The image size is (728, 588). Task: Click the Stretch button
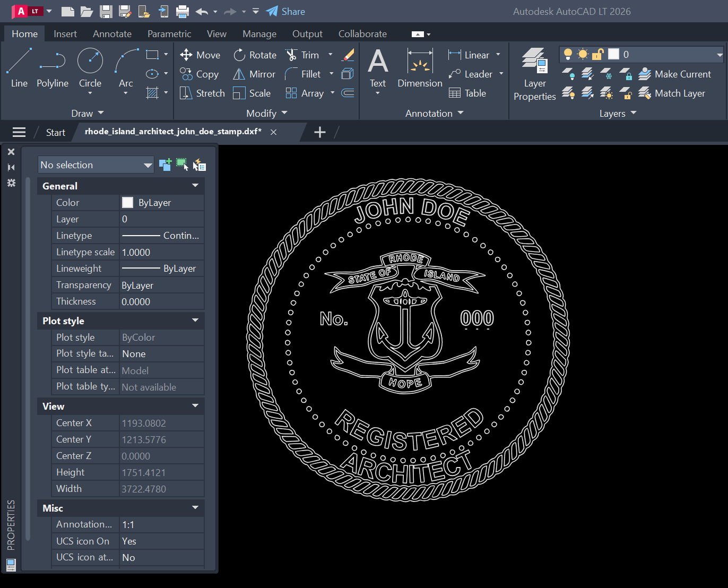pyautogui.click(x=202, y=93)
